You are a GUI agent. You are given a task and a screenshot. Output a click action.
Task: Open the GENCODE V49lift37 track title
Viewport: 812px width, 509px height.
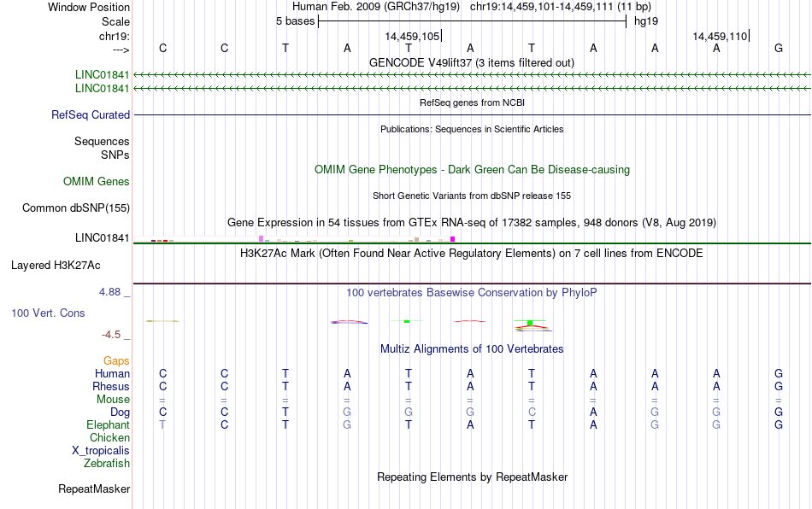[x=471, y=62]
